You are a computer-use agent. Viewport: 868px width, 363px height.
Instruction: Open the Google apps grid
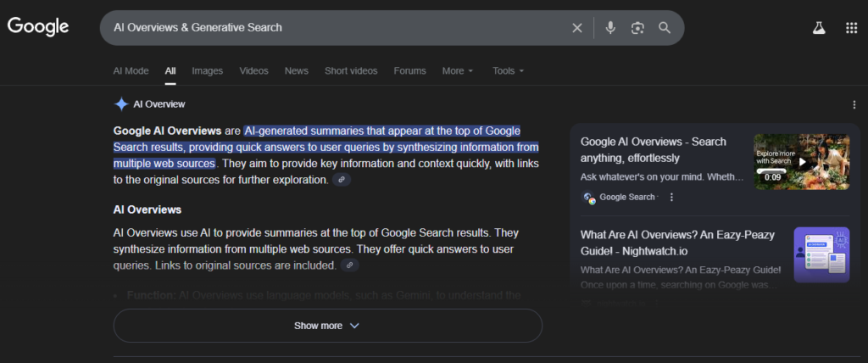pyautogui.click(x=852, y=28)
